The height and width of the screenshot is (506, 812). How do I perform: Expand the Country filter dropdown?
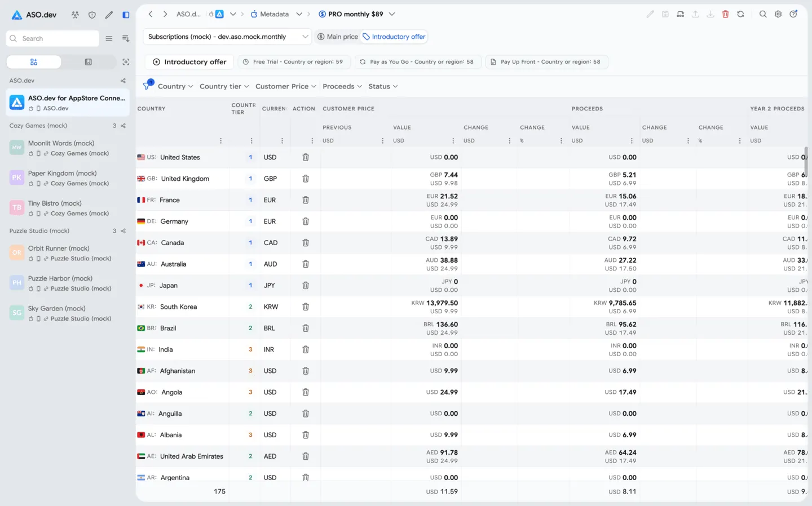point(175,86)
